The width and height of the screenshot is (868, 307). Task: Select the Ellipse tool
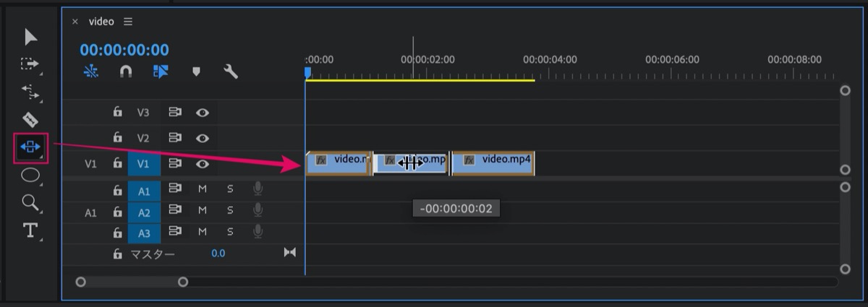30,175
